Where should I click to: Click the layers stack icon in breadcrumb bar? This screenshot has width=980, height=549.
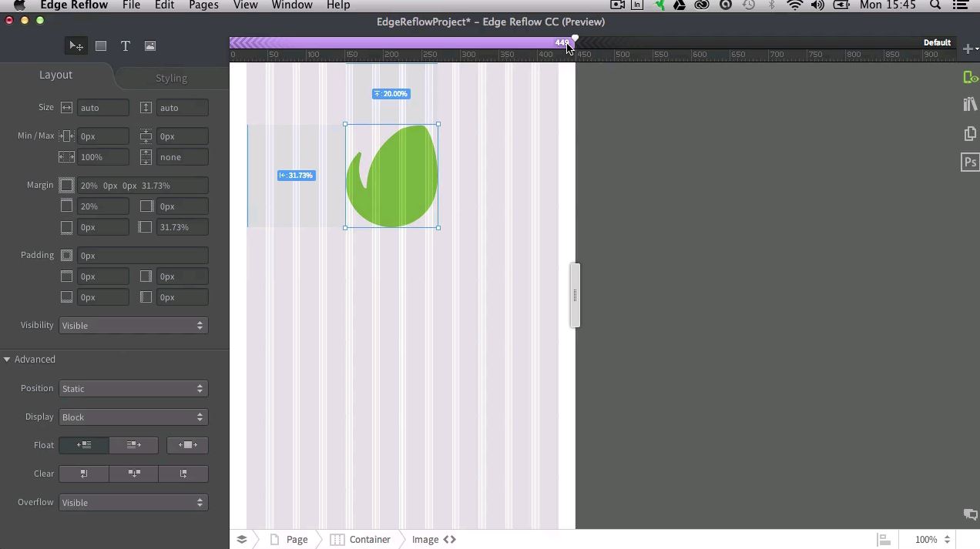pos(241,540)
